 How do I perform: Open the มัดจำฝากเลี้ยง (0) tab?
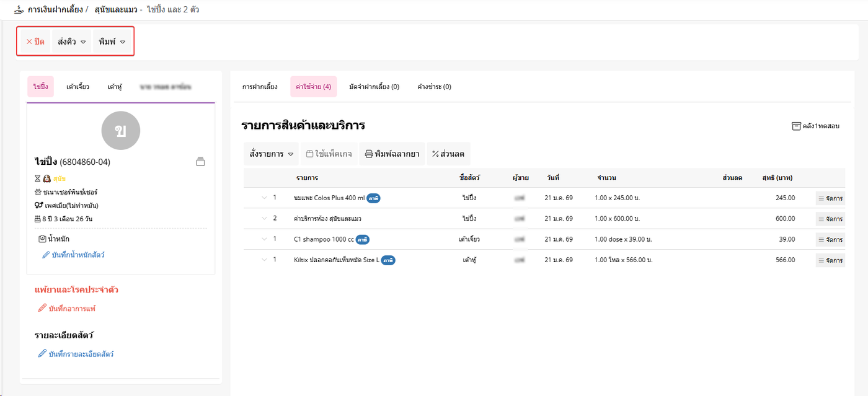coord(374,87)
